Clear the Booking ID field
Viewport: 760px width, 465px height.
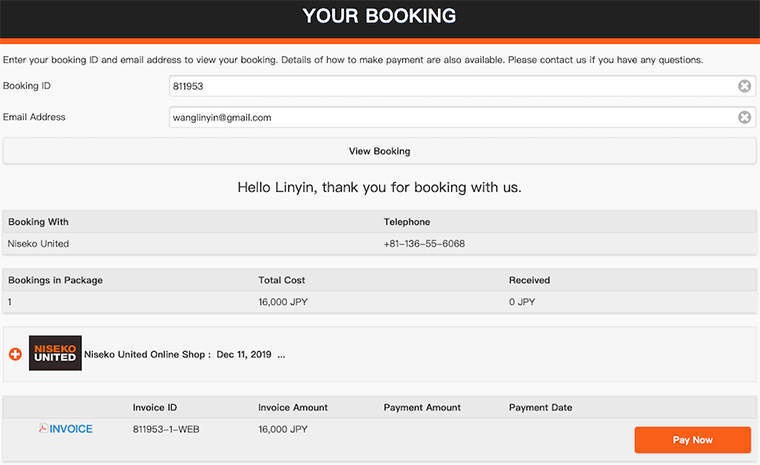point(744,86)
